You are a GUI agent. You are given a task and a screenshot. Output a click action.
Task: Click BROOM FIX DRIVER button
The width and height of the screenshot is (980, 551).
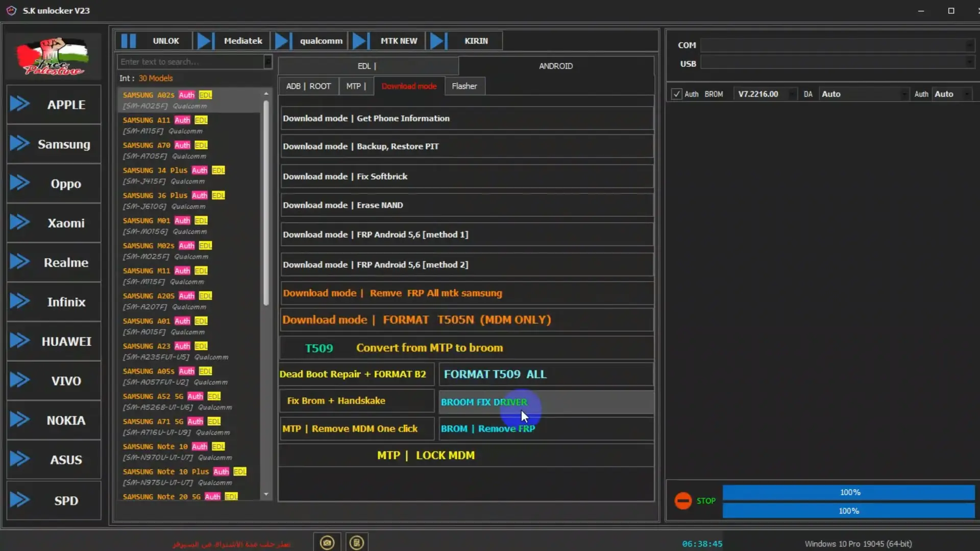[546, 402]
